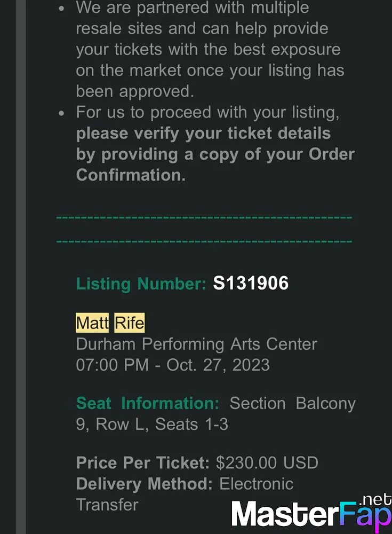392x534 pixels.
Task: Click the listing number S131906
Action: pos(251,283)
